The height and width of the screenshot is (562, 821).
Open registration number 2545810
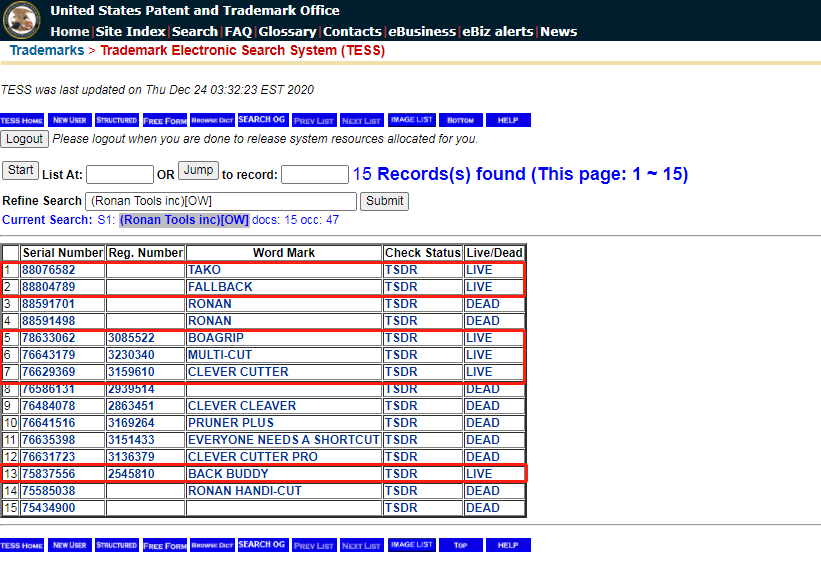[131, 474]
